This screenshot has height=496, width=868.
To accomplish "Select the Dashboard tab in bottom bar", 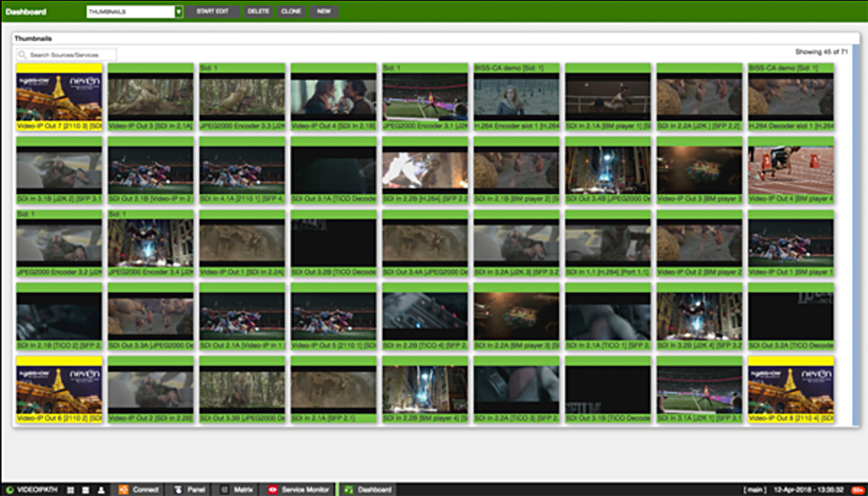I will 368,490.
